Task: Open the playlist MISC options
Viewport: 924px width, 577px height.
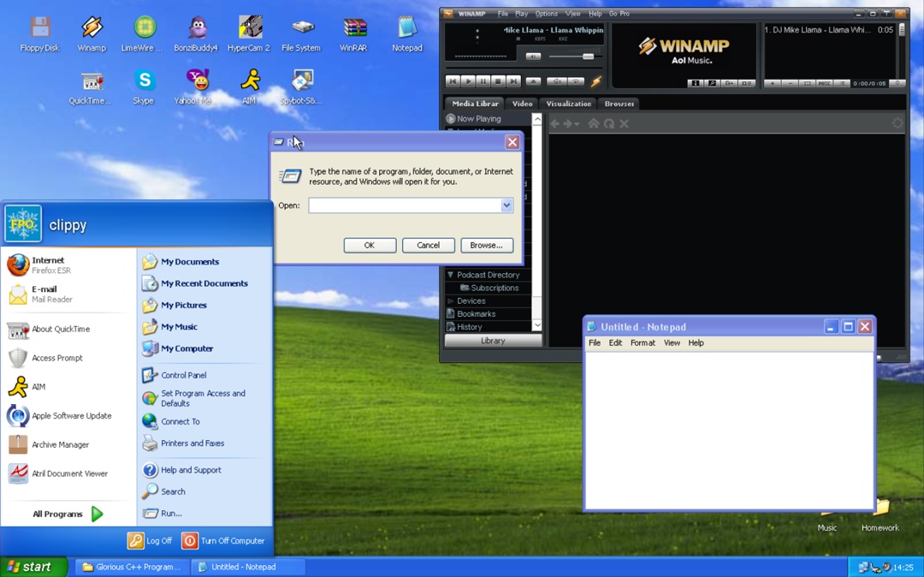Action: point(824,83)
